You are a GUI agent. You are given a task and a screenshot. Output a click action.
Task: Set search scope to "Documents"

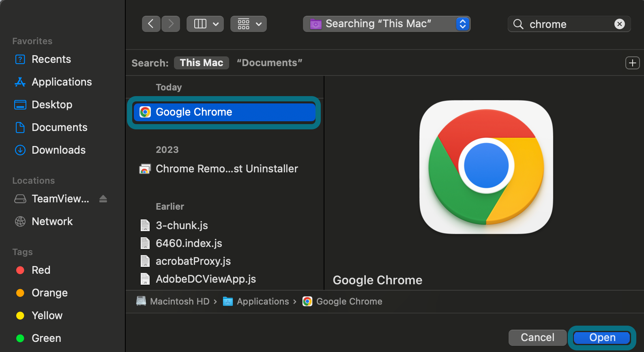pyautogui.click(x=270, y=63)
